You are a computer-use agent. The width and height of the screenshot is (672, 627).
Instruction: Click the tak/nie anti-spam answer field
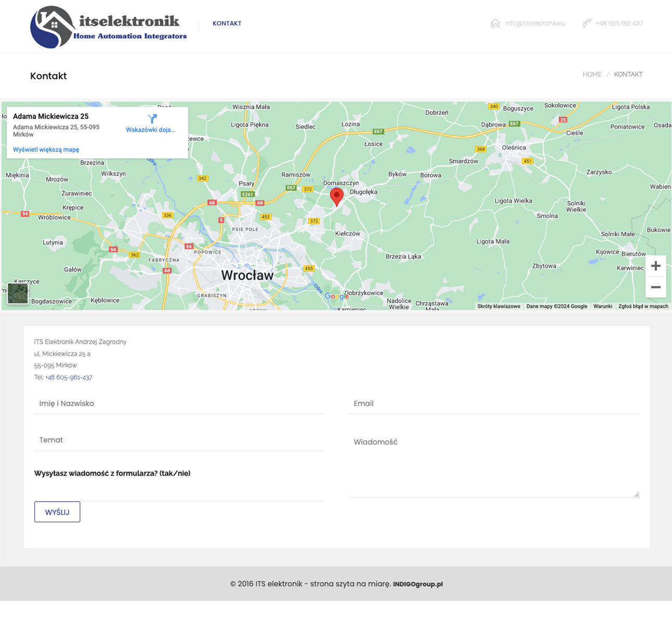tap(179, 491)
